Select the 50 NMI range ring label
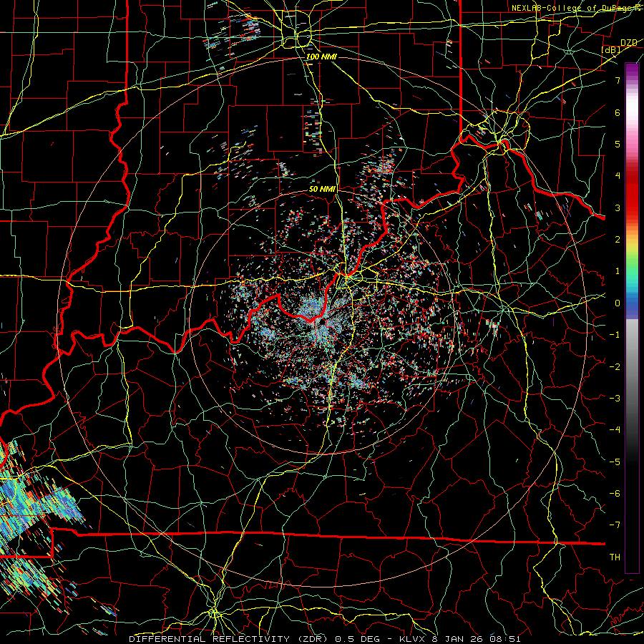This screenshot has height=644, width=644. coord(323,189)
